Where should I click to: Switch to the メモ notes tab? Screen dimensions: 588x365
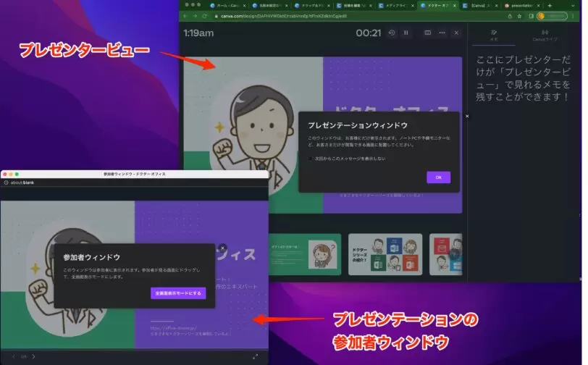(x=494, y=35)
